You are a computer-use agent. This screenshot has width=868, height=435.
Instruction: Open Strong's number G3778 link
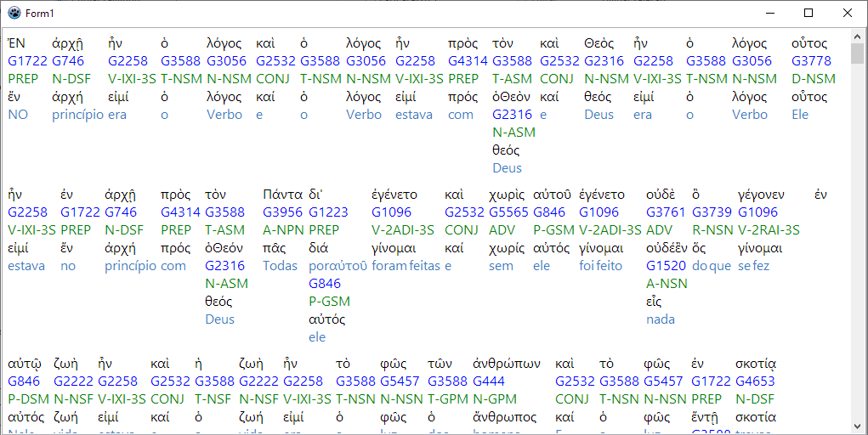click(810, 61)
